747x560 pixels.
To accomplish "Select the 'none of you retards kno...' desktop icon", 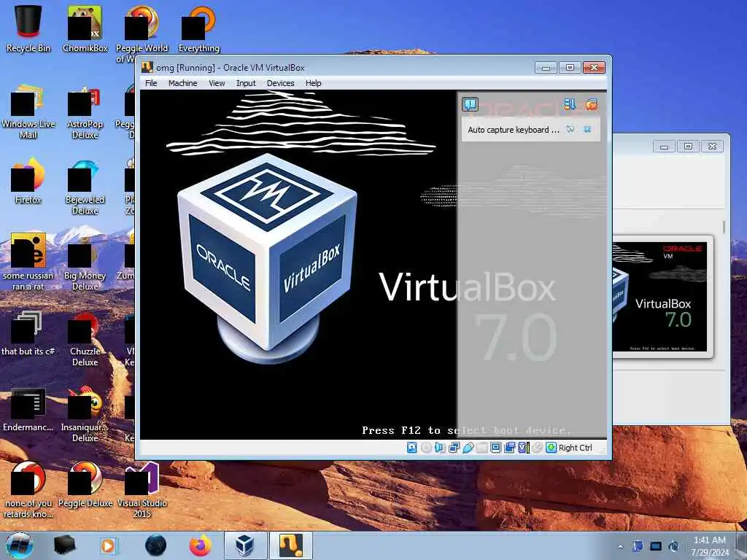I will tap(28, 491).
